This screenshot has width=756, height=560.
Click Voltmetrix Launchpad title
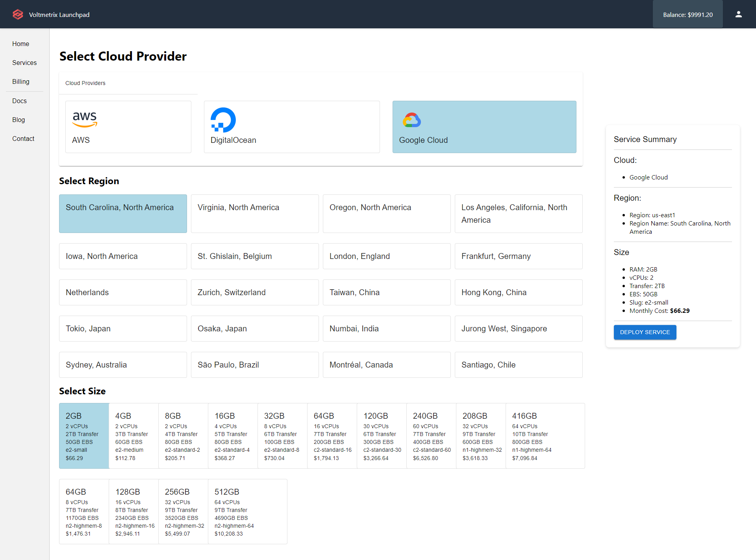point(59,15)
